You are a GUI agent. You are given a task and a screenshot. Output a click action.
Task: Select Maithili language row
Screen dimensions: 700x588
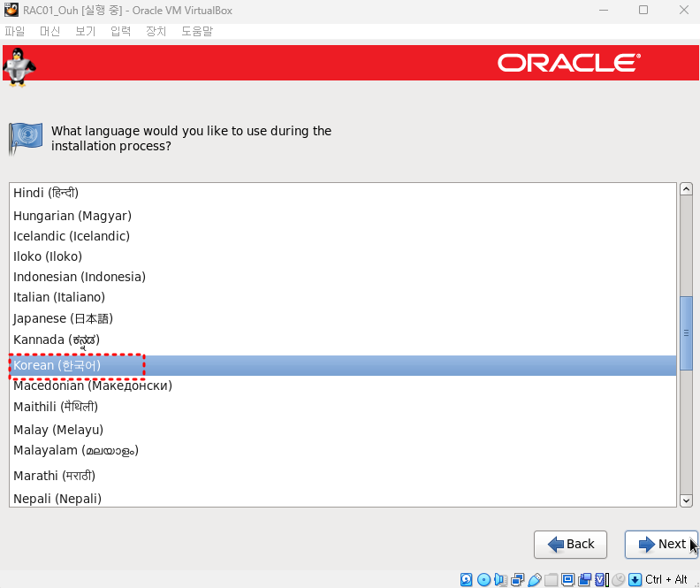pyautogui.click(x=343, y=408)
